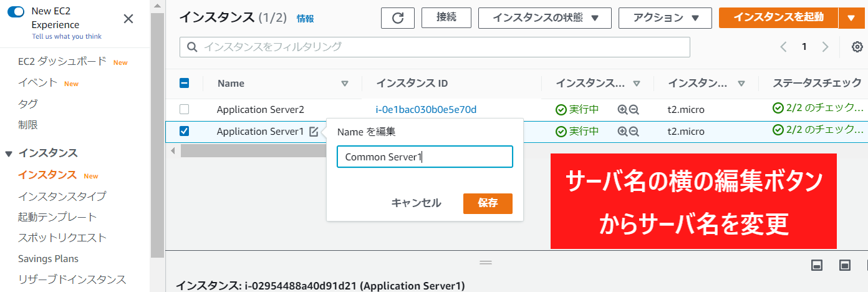Click zoom-out magnifier in Application Server1 row
868x292 pixels.
click(x=634, y=132)
